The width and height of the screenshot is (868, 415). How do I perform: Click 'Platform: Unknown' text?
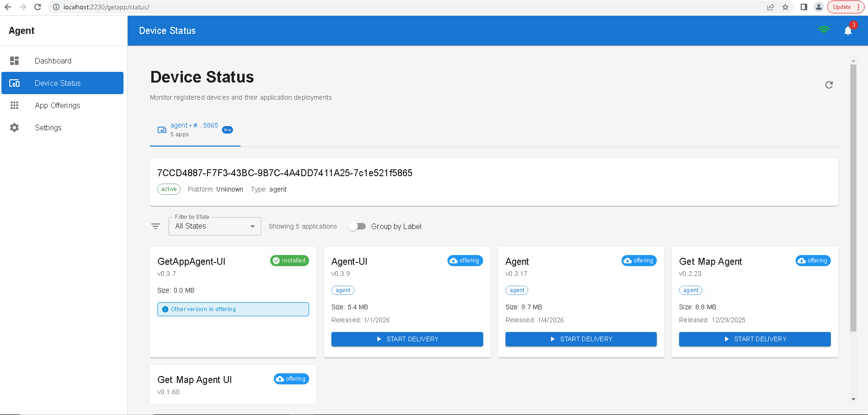pos(215,189)
